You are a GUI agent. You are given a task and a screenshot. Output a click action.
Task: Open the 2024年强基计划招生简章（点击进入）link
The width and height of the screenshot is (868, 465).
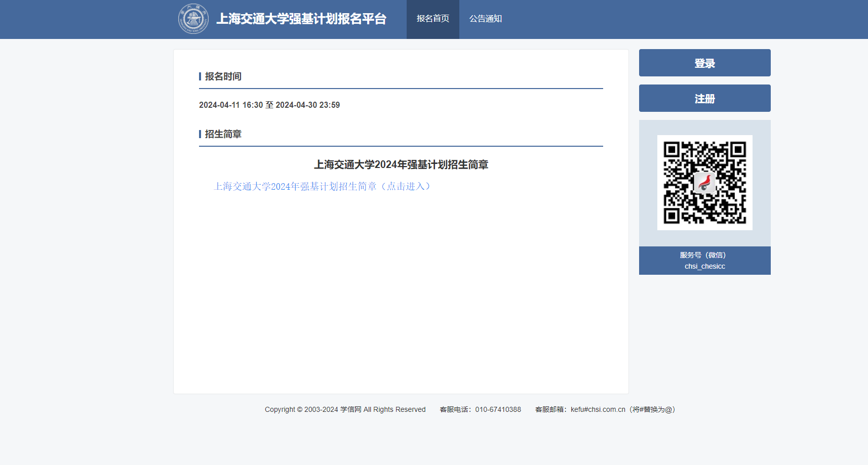click(323, 186)
